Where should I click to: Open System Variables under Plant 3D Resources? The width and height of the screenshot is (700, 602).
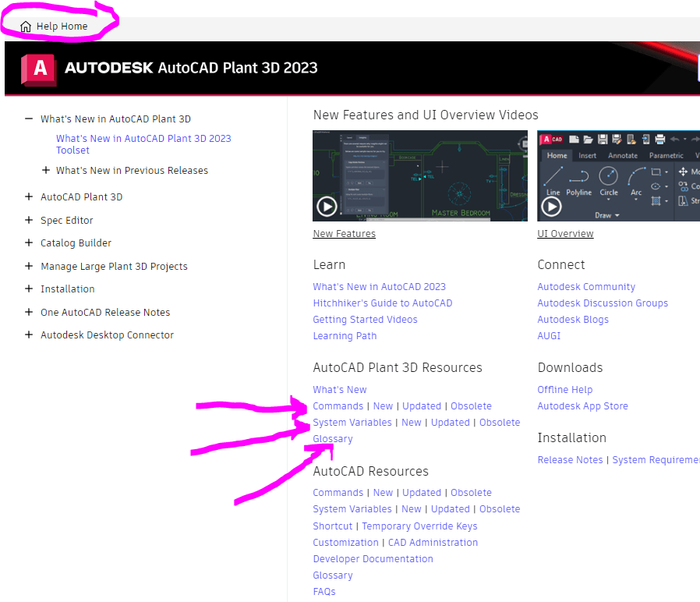(x=352, y=423)
